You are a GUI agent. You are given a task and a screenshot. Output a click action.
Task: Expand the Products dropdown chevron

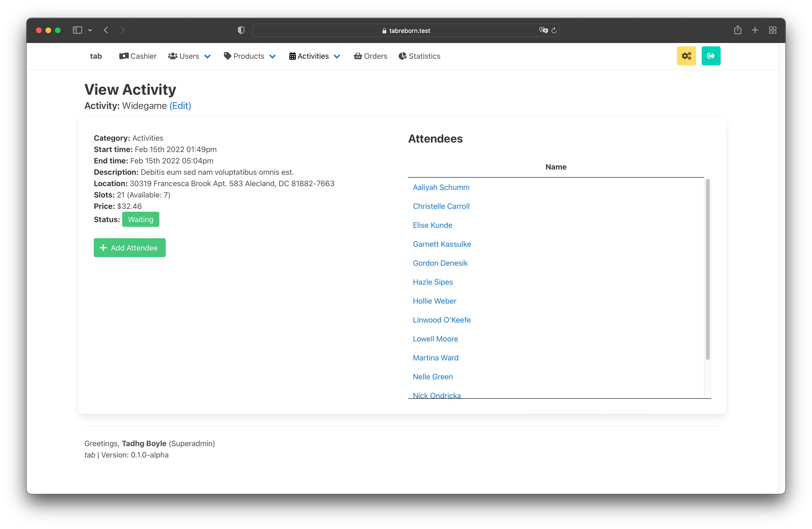coord(272,56)
